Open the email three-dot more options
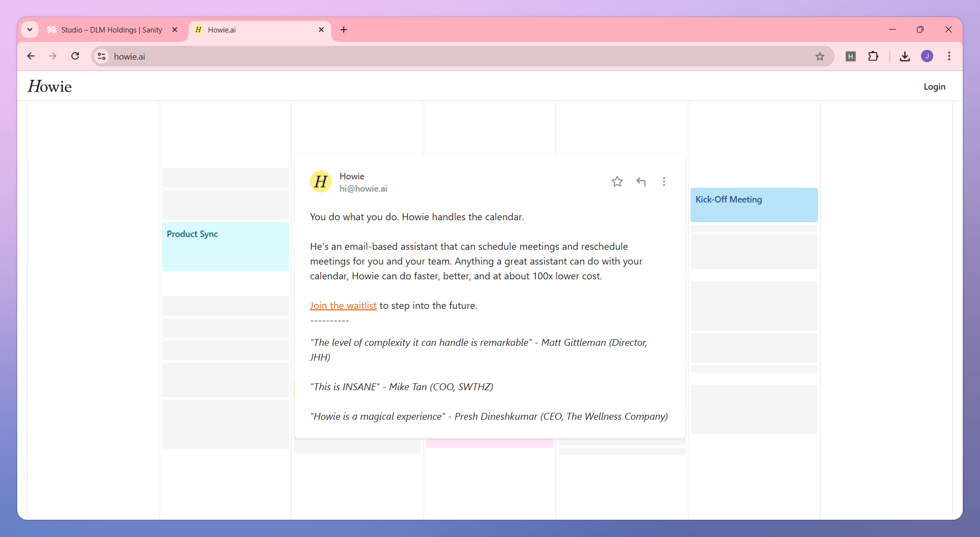Viewport: 980px width, 537px height. pyautogui.click(x=664, y=182)
